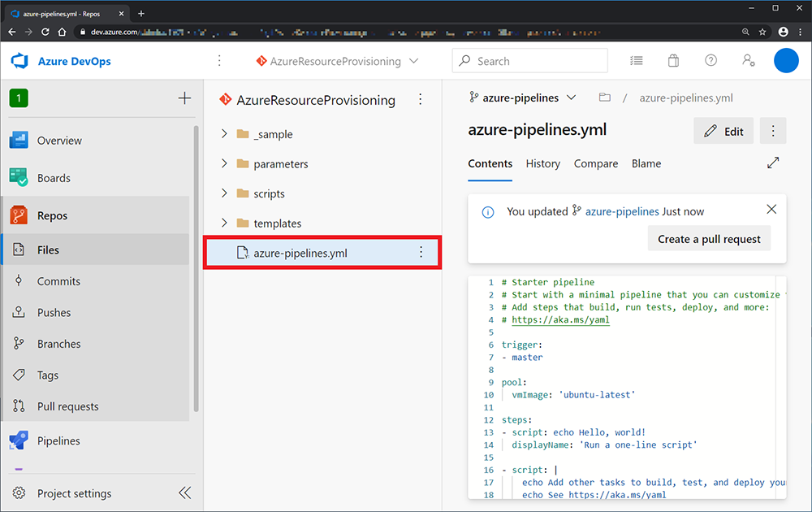Viewport: 812px width, 512px height.
Task: Click the browser zoom magnifier icon
Action: tap(745, 33)
